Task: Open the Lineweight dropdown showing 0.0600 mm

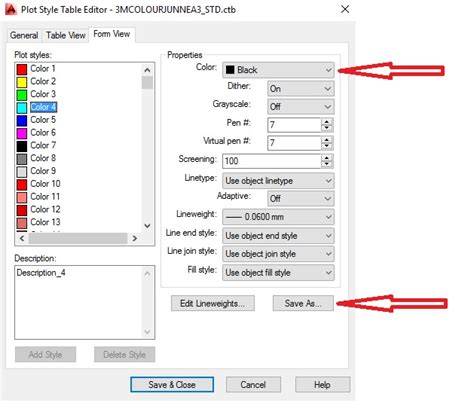Action: (x=278, y=217)
